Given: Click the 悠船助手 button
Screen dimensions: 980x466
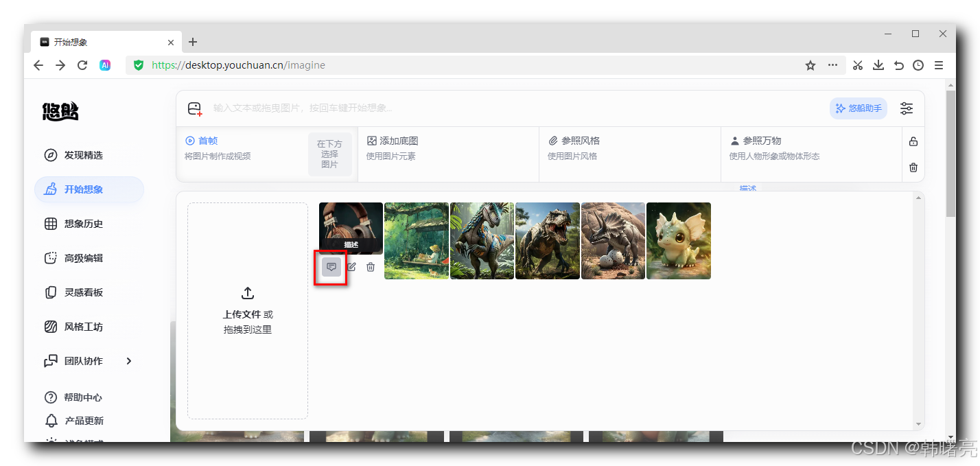Looking at the screenshot, I should pos(859,108).
